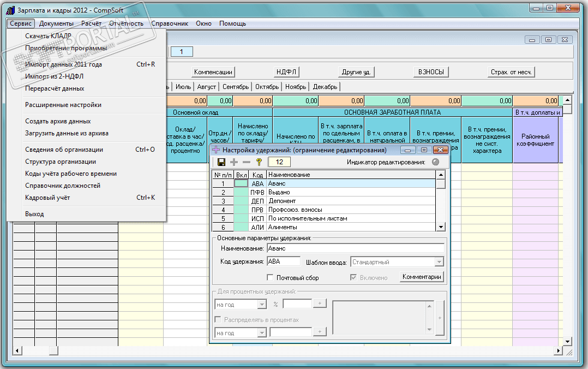588x369 pixels.
Task: Open the Окно menu
Action: point(203,23)
